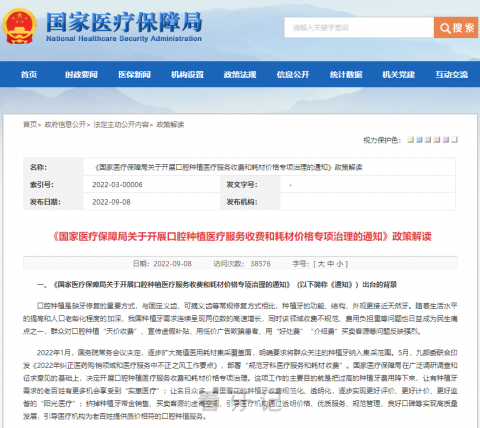Select the blue eye-protection color swatch
This screenshot has width=480, height=428.
click(419, 140)
